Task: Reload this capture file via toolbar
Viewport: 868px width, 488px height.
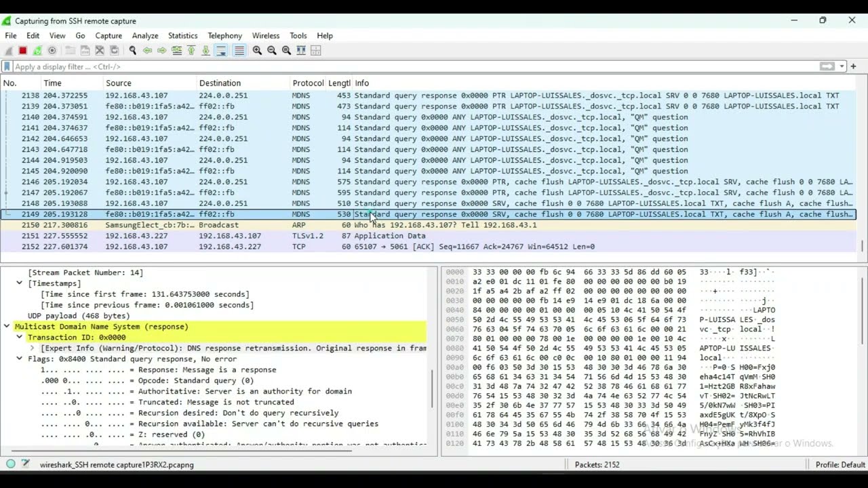Action: (x=114, y=50)
